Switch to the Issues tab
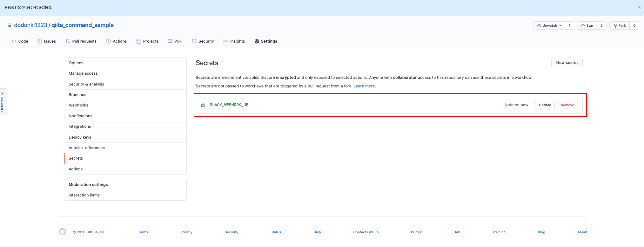The height and width of the screenshot is (247, 644). tap(46, 41)
